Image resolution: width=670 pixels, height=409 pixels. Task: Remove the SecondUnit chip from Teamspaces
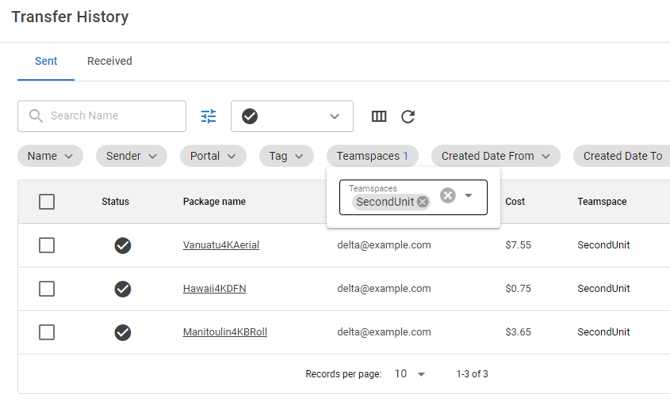coord(423,202)
